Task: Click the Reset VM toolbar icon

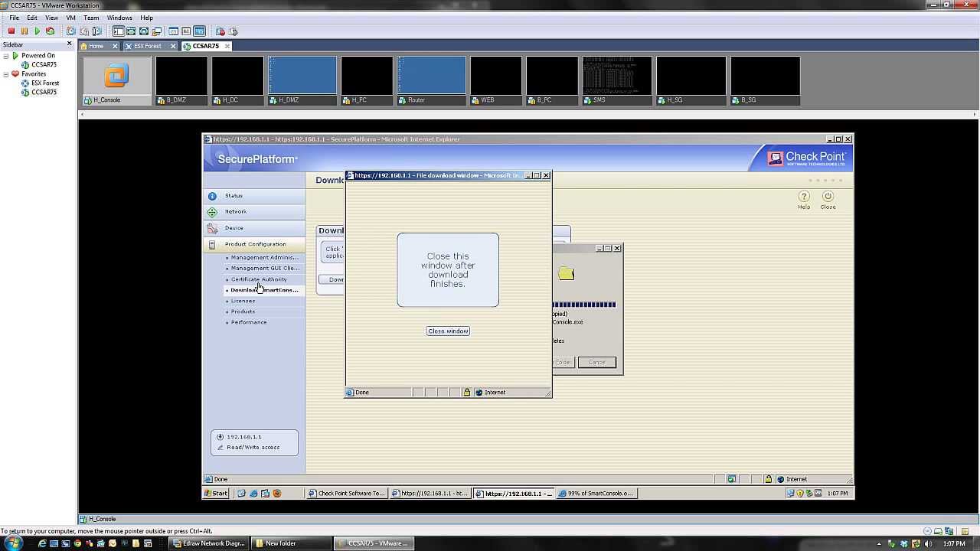Action: point(50,31)
